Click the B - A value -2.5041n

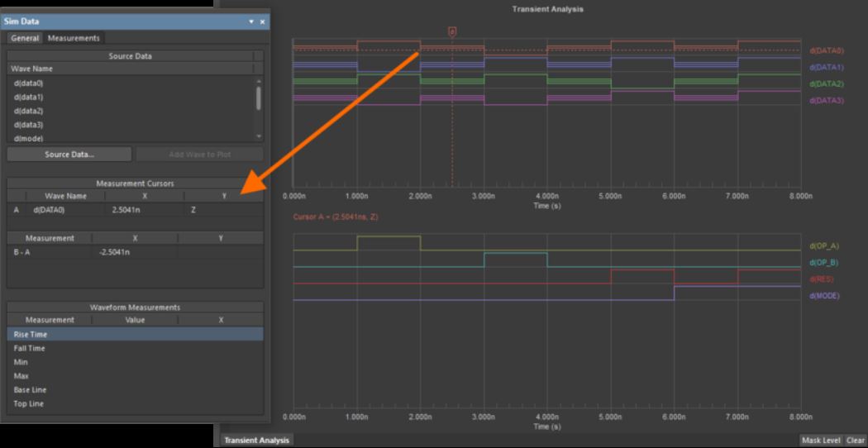(x=115, y=252)
